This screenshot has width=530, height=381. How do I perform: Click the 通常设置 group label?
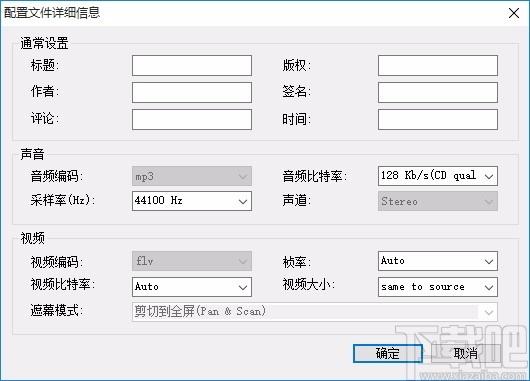tap(44, 44)
